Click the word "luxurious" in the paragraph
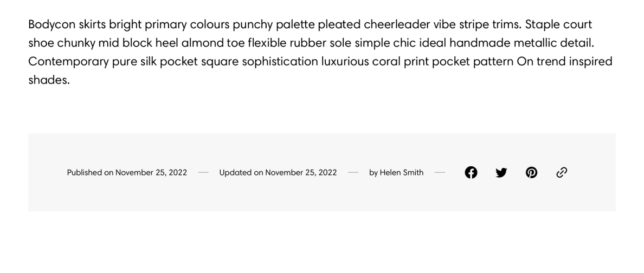The width and height of the screenshot is (644, 273). click(x=345, y=62)
